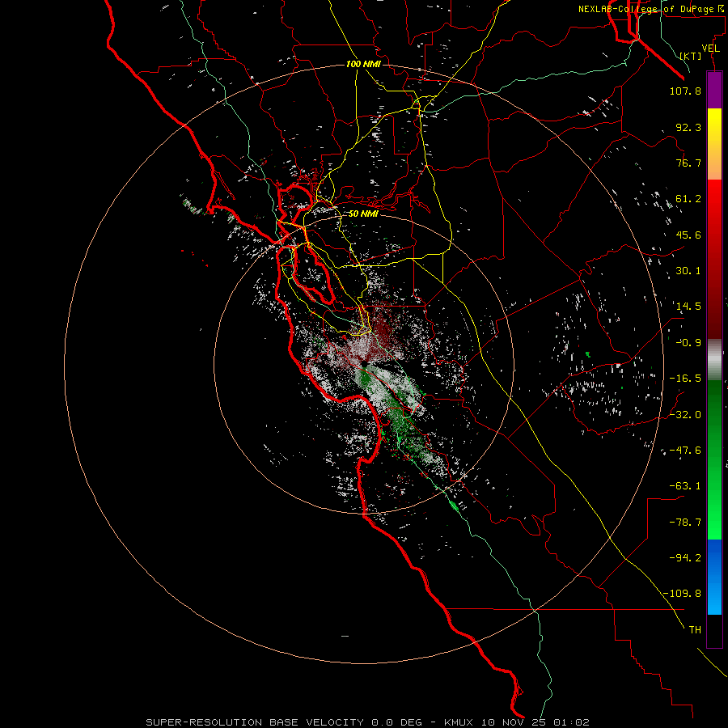Click the 45.6 velocity scale value
Viewport: 728px width, 728px height.
[x=688, y=235]
